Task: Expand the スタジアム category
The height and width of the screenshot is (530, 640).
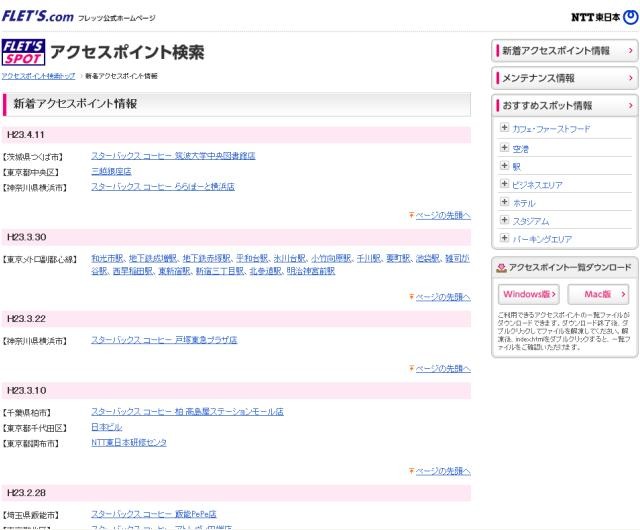Action: pos(504,220)
